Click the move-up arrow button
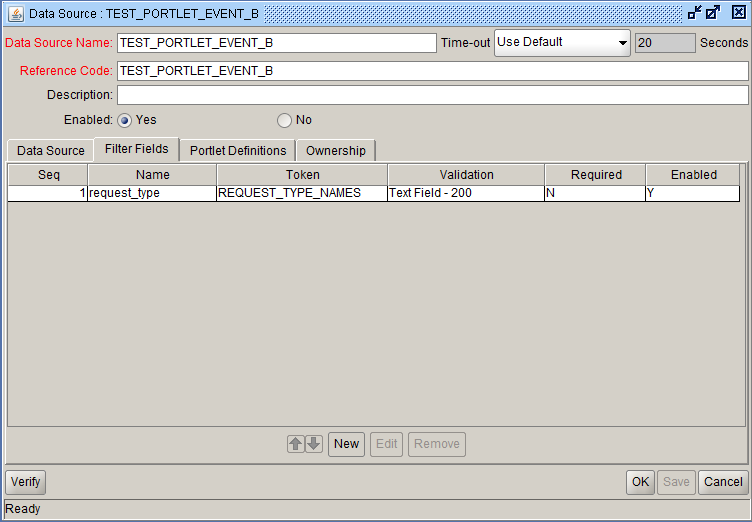Image resolution: width=752 pixels, height=522 pixels. (x=296, y=444)
